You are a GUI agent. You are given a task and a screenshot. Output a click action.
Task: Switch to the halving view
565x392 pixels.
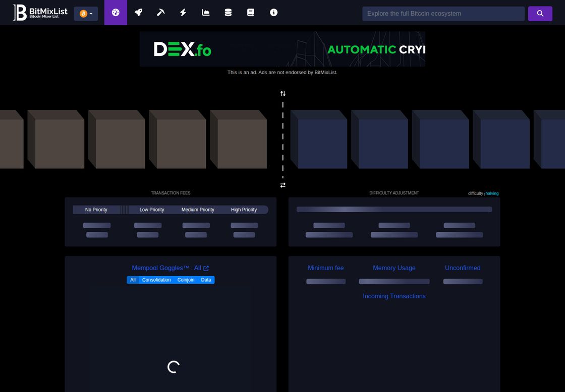coord(492,193)
